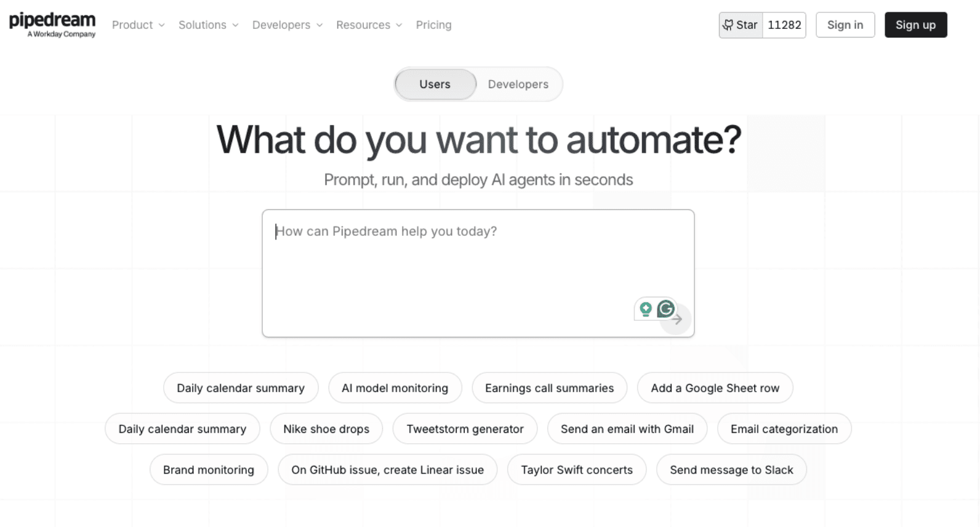Image resolution: width=980 pixels, height=527 pixels.
Task: Click the Sign in button
Action: click(x=845, y=25)
